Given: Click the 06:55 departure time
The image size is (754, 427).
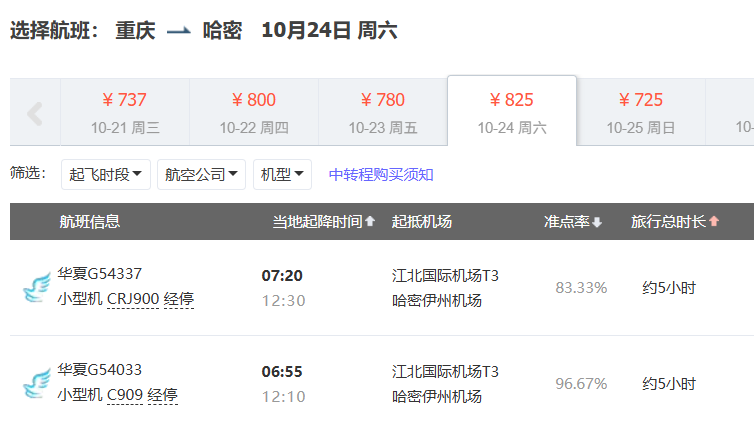Looking at the screenshot, I should (x=282, y=372).
